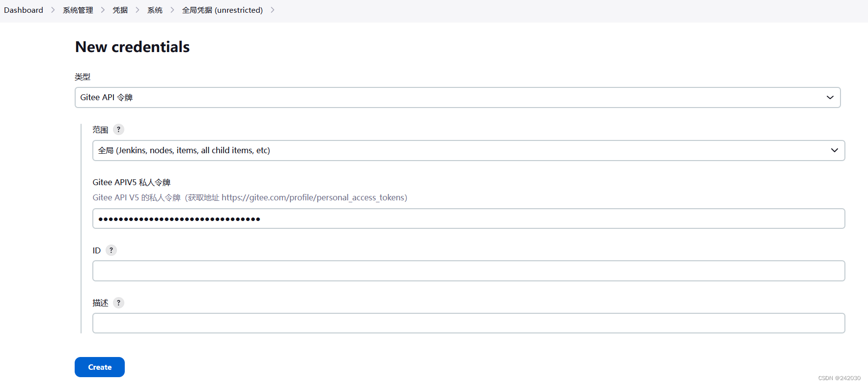Click the Gitee API V5 token help text
The height and width of the screenshot is (385, 868).
(250, 197)
